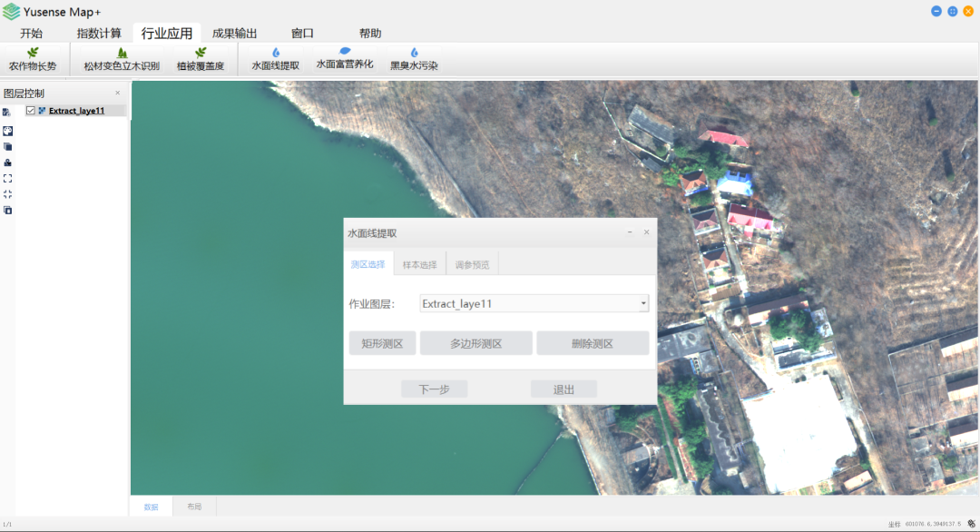Screen dimensions: 980x532
Task: Switch to the 样本选择 tab
Action: [x=419, y=265]
